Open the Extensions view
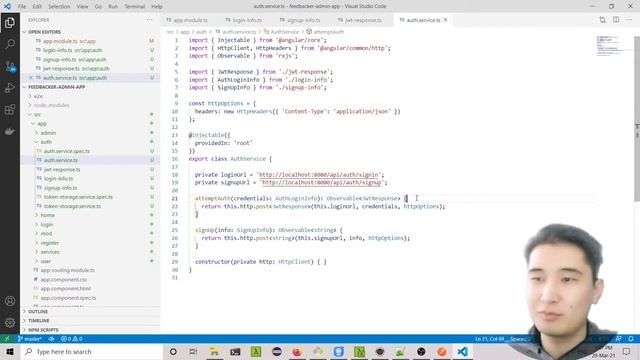Screen dimensions: 640x360 [10, 109]
